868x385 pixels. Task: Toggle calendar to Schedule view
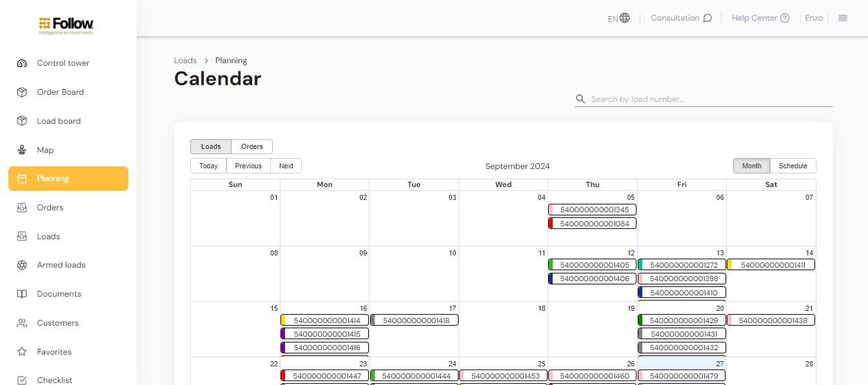point(793,166)
